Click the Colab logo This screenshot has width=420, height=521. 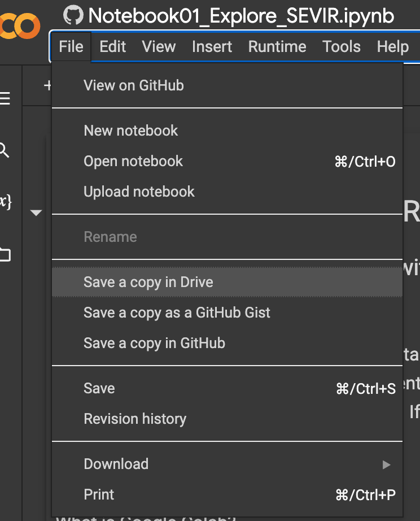[19, 25]
